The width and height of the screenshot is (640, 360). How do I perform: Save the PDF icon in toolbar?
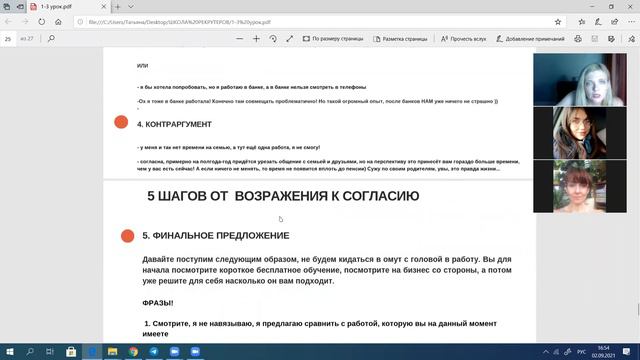pyautogui.click(x=595, y=39)
